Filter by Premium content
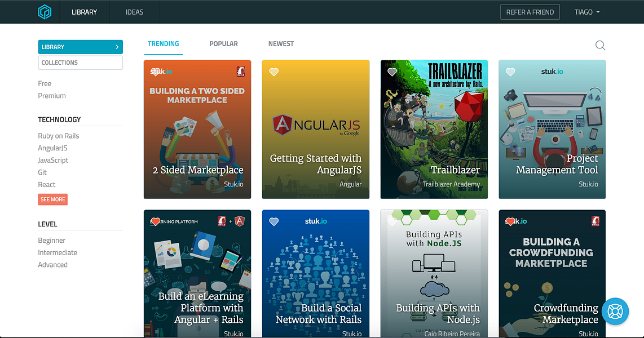This screenshot has width=644, height=338. click(52, 96)
